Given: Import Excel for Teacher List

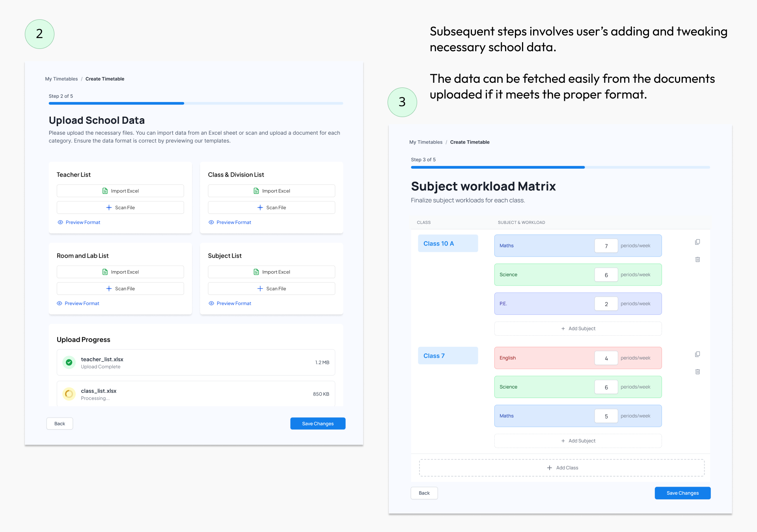Looking at the screenshot, I should (x=120, y=191).
